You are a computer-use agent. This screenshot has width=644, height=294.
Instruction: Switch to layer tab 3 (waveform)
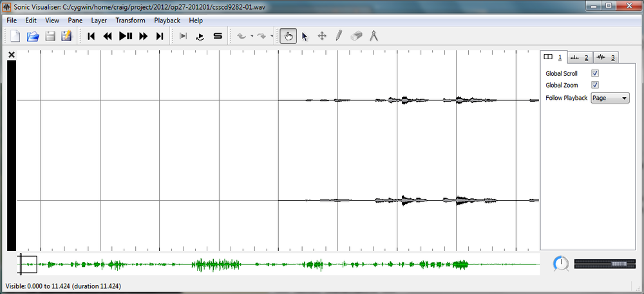tap(605, 57)
